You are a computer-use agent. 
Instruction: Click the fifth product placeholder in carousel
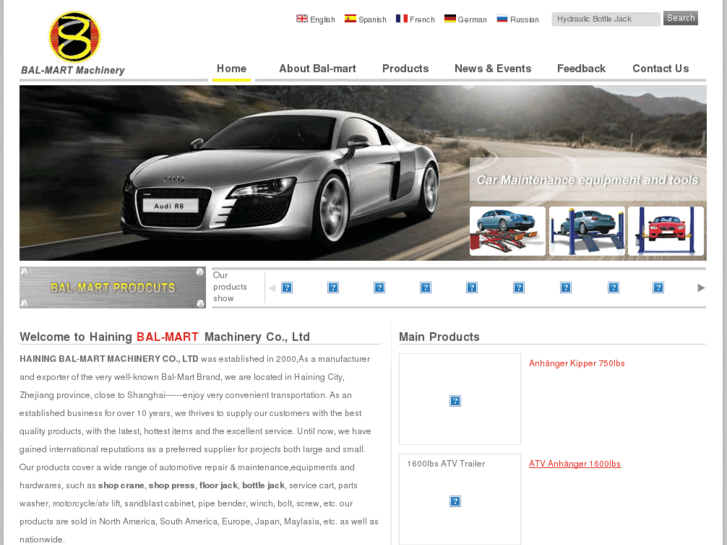click(x=472, y=288)
